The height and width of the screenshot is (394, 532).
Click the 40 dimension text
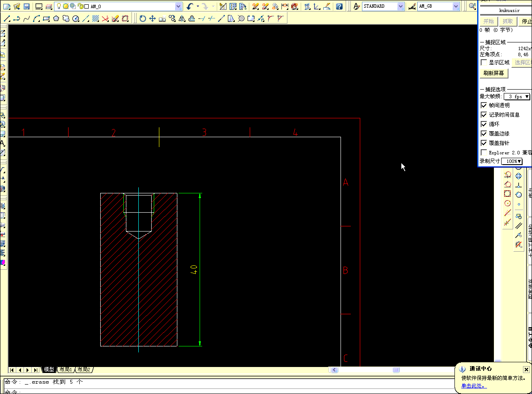click(x=194, y=270)
